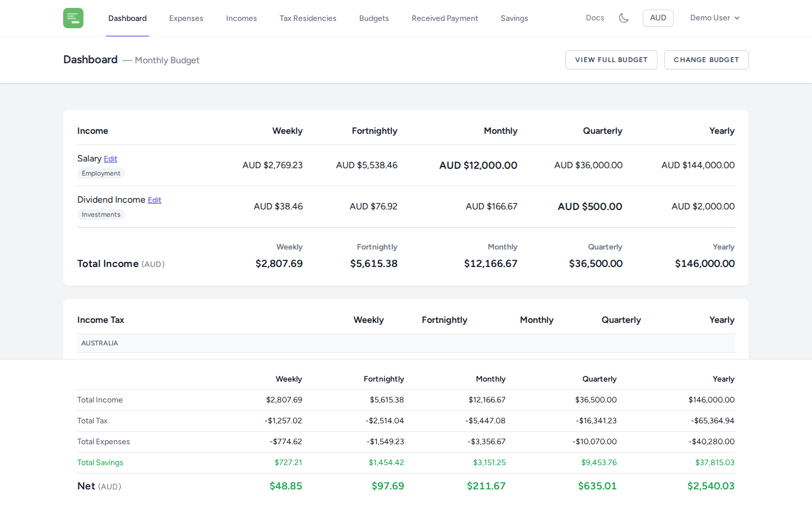This screenshot has height=508, width=812.
Task: Edit the Dividend Income entry
Action: [155, 200]
